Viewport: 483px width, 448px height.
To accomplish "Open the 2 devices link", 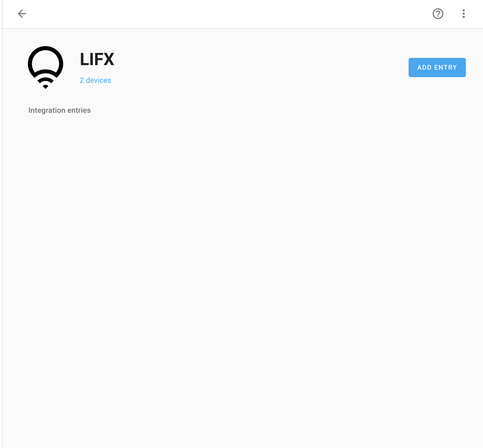I will [95, 80].
